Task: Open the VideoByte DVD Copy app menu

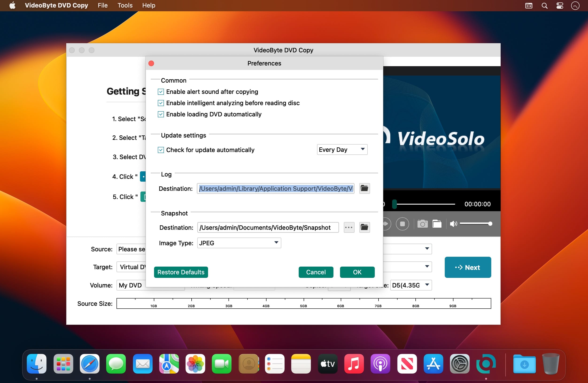Action: click(x=57, y=5)
